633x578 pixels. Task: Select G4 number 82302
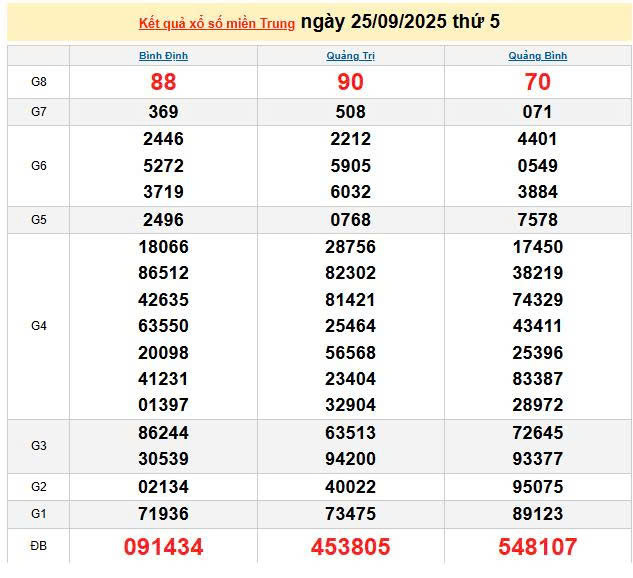[x=350, y=273]
